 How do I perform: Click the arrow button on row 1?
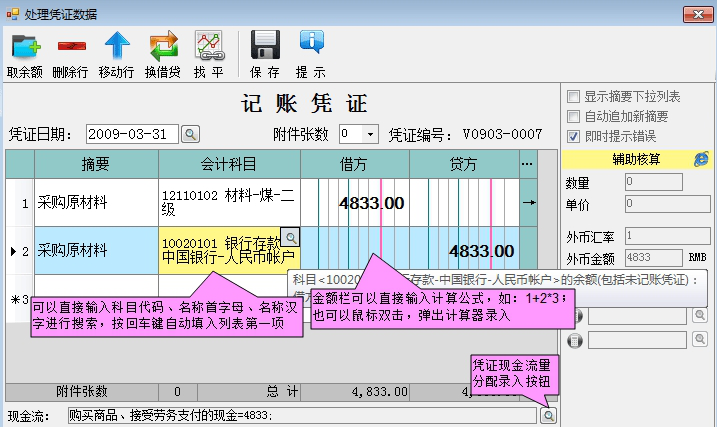coord(529,202)
